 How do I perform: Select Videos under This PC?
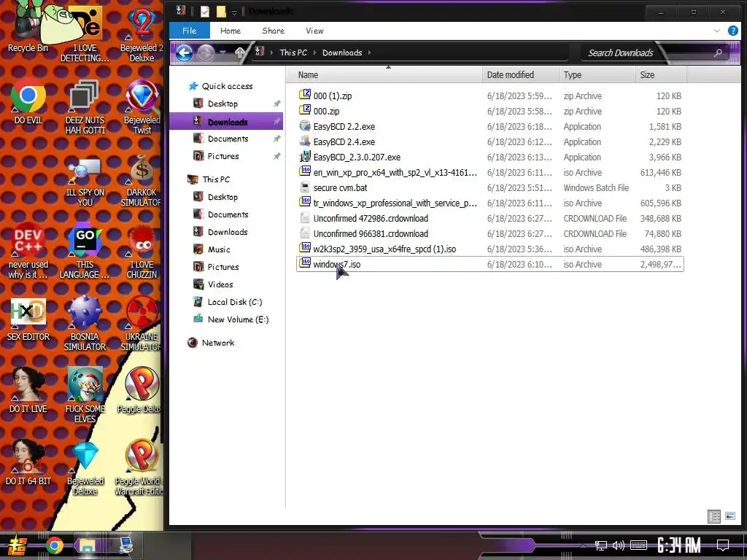pyautogui.click(x=220, y=284)
